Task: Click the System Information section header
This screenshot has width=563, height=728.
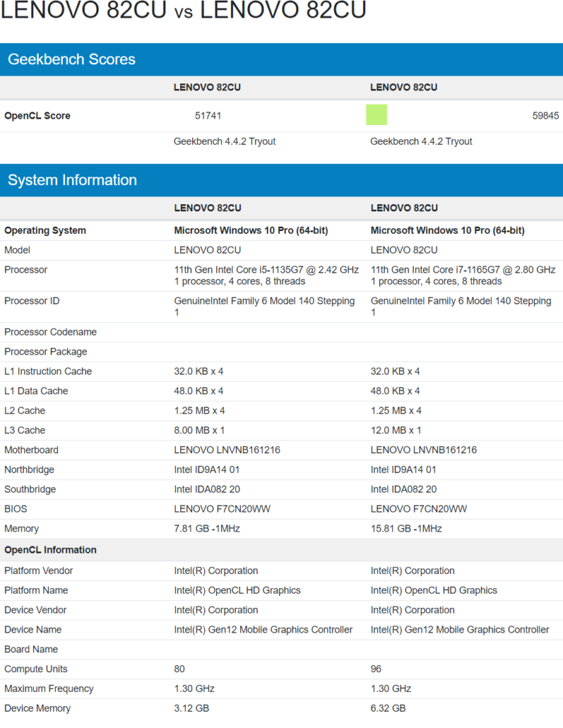Action: click(72, 180)
